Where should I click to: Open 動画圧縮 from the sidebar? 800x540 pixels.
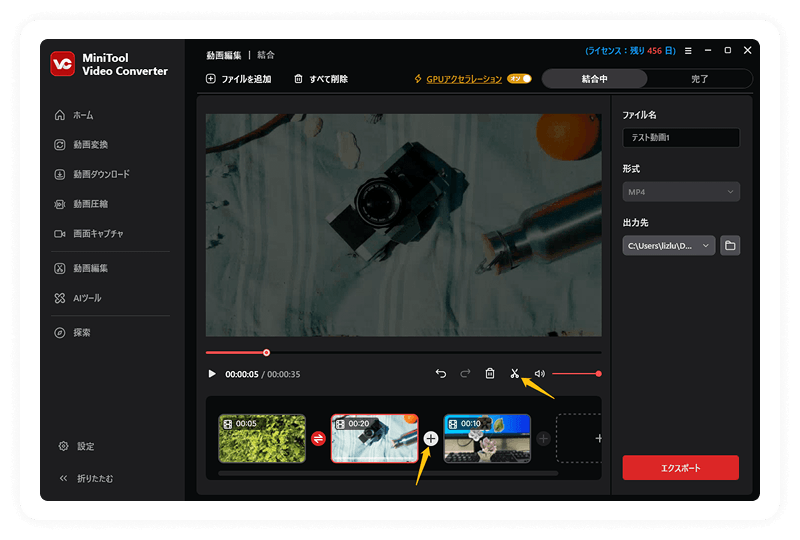pos(81,204)
